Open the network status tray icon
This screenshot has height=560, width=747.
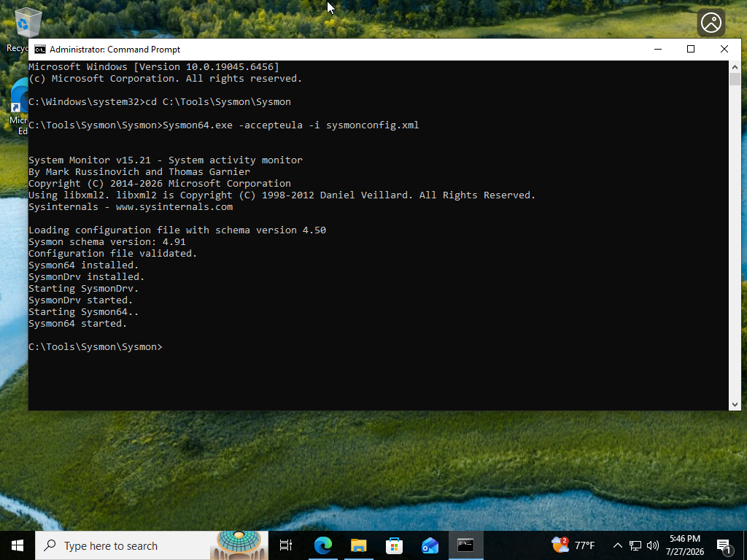coord(635,545)
